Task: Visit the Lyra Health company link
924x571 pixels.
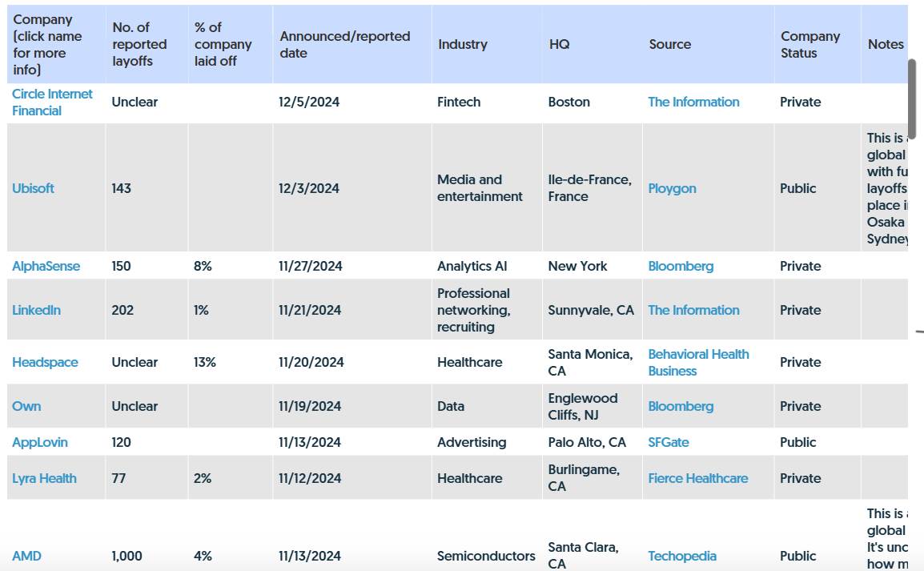Action: point(44,478)
